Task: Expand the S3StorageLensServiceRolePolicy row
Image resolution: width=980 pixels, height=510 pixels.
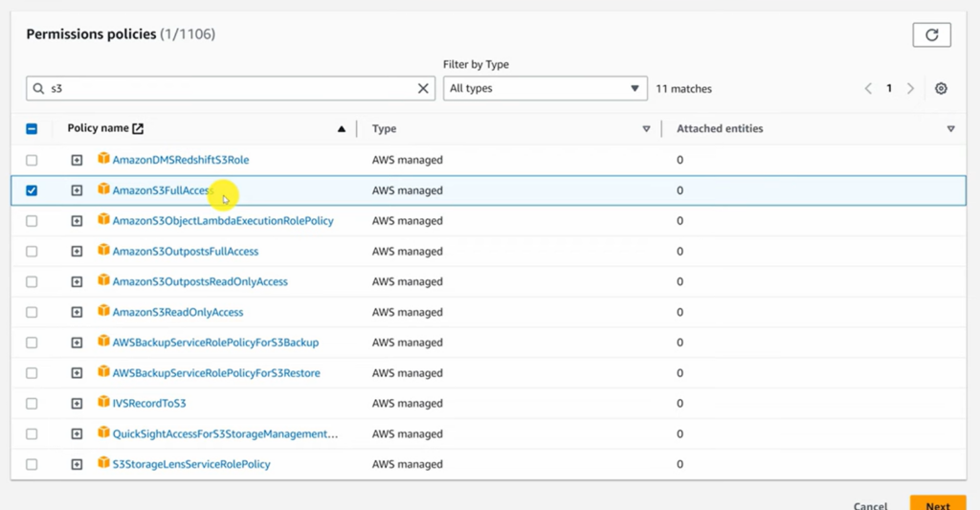Action: coord(77,464)
